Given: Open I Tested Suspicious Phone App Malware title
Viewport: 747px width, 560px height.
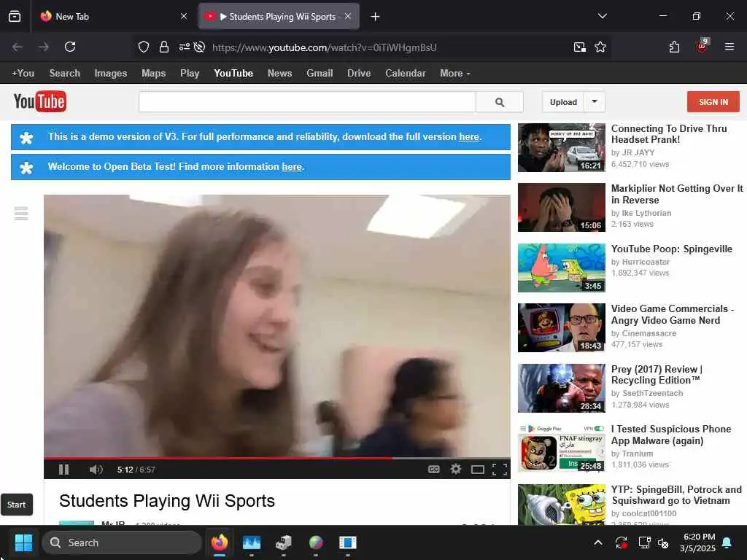Looking at the screenshot, I should [671, 435].
